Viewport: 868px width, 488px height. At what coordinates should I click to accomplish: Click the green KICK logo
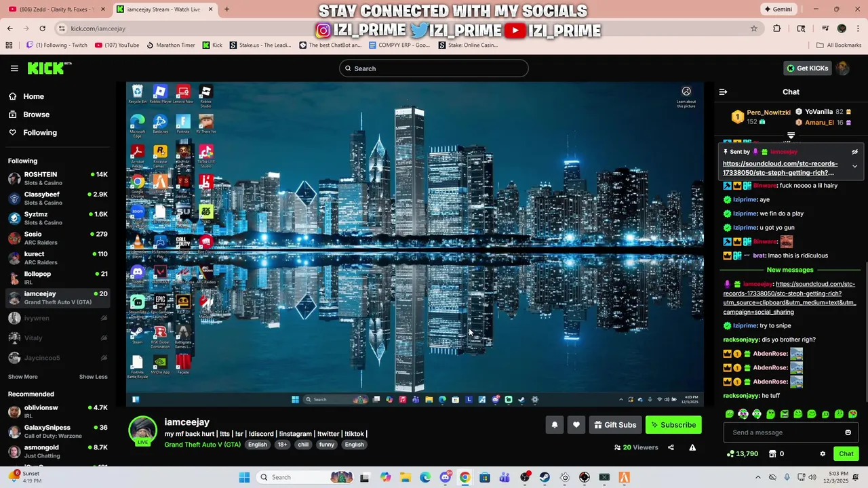tap(49, 68)
